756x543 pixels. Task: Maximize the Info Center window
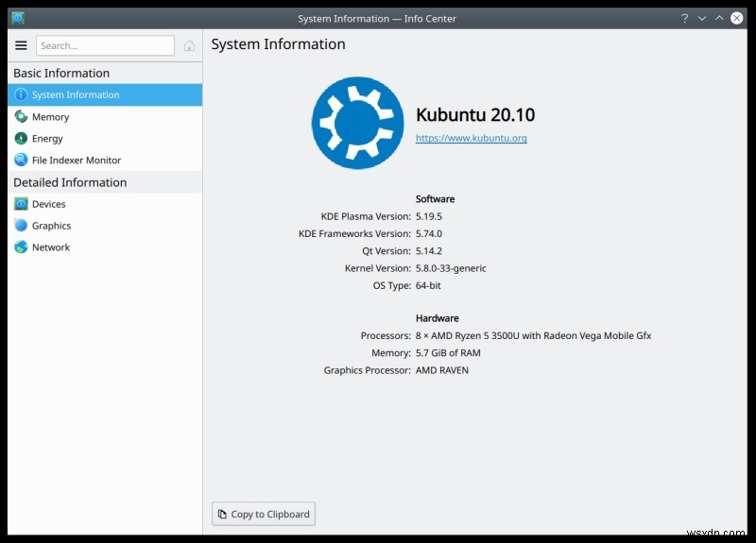click(x=719, y=18)
